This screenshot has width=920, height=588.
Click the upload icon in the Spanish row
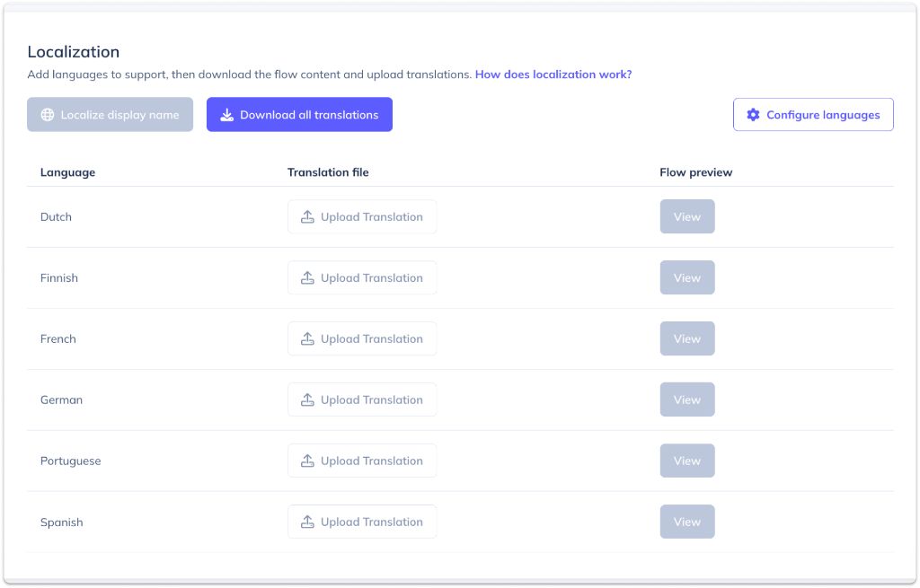(307, 522)
